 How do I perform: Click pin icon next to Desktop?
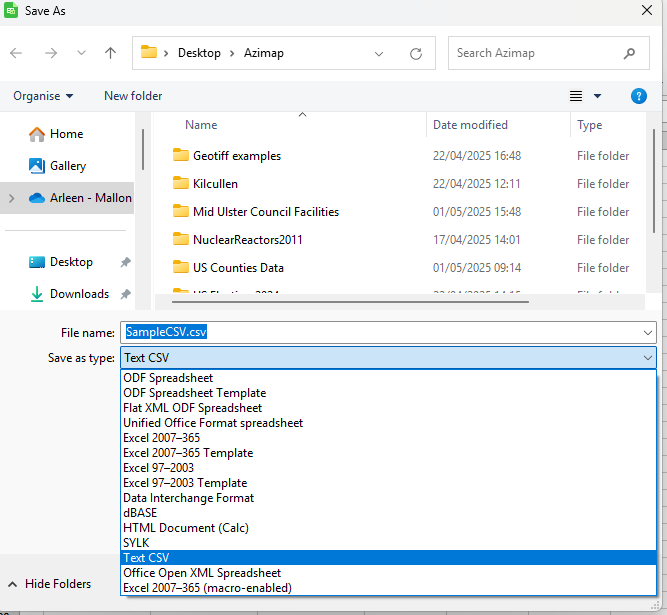click(125, 262)
